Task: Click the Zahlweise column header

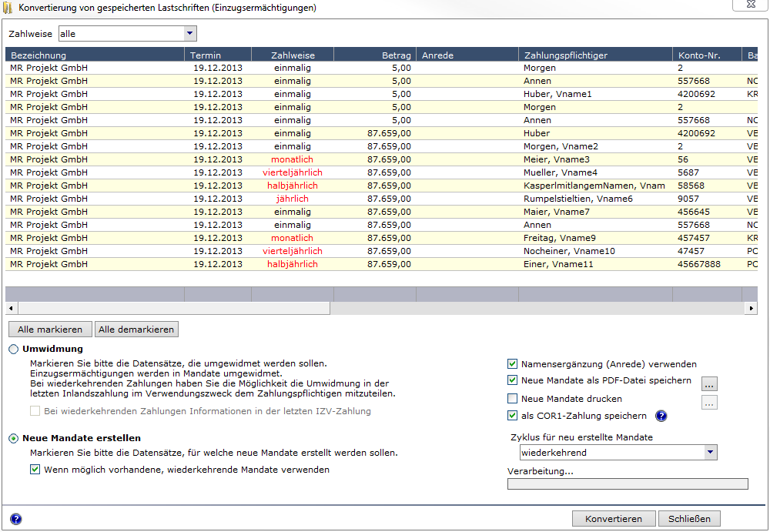Action: tap(293, 55)
